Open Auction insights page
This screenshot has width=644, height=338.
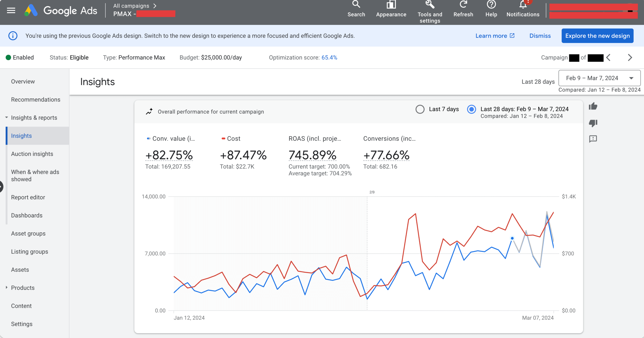tap(32, 154)
